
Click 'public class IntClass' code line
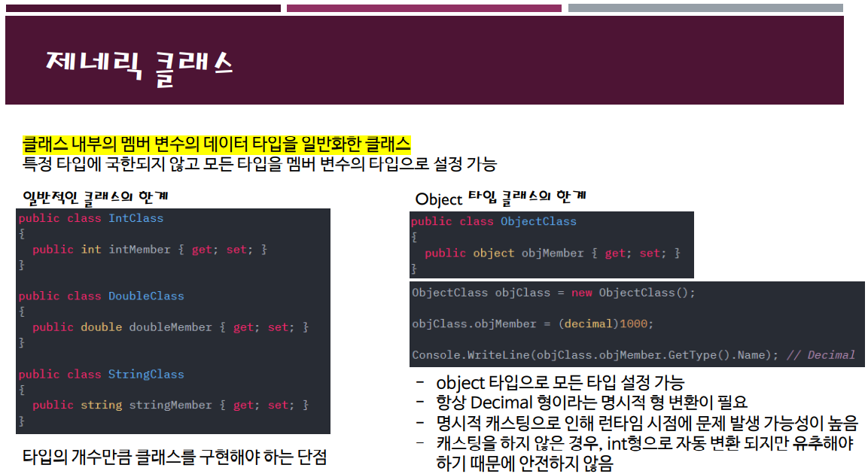(91, 218)
